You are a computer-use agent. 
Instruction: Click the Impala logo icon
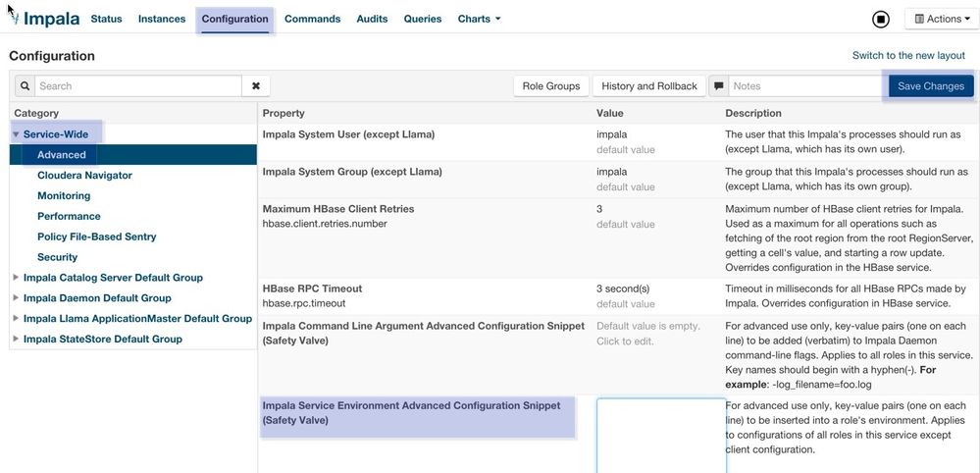(13, 19)
